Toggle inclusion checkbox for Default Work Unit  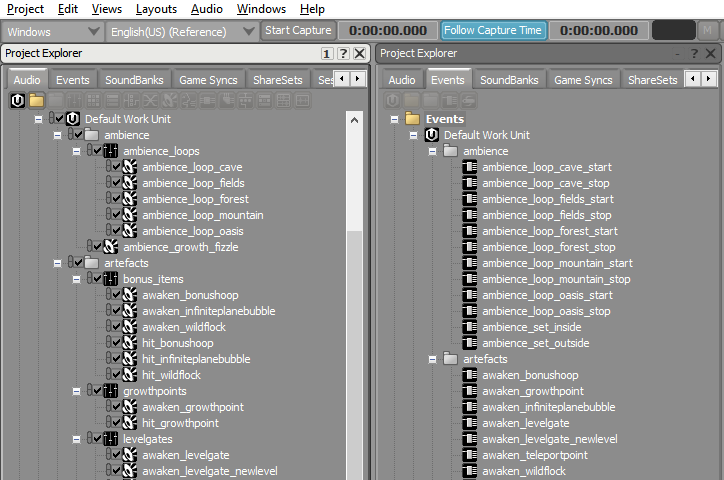pos(60,119)
